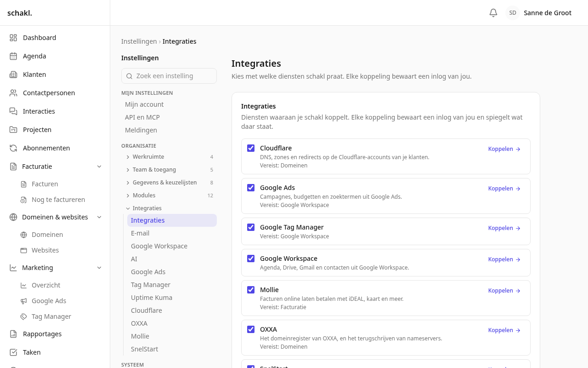Select SnelStart in settings list
The height and width of the screenshot is (368, 588).
click(172, 349)
